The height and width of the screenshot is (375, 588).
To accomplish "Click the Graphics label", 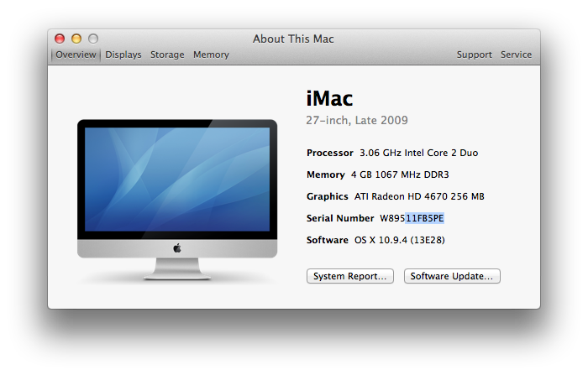I will (x=328, y=196).
